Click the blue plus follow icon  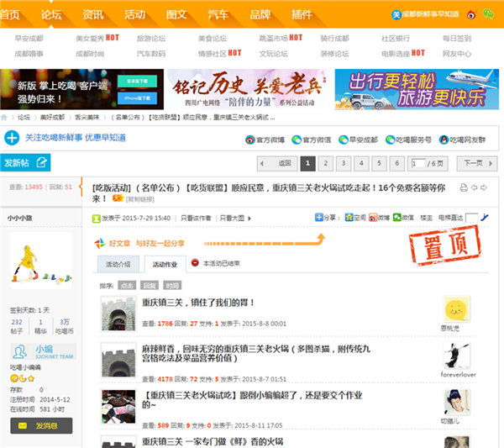12,138
